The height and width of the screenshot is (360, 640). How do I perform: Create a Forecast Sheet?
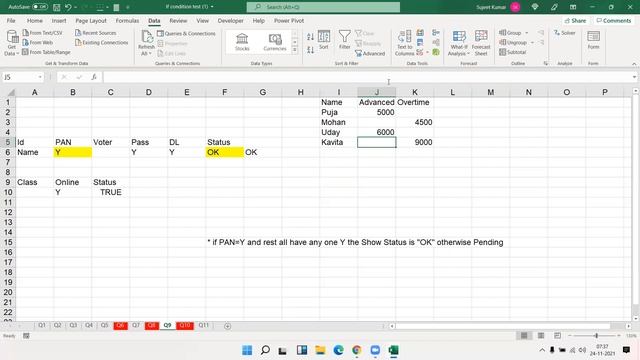coord(481,43)
